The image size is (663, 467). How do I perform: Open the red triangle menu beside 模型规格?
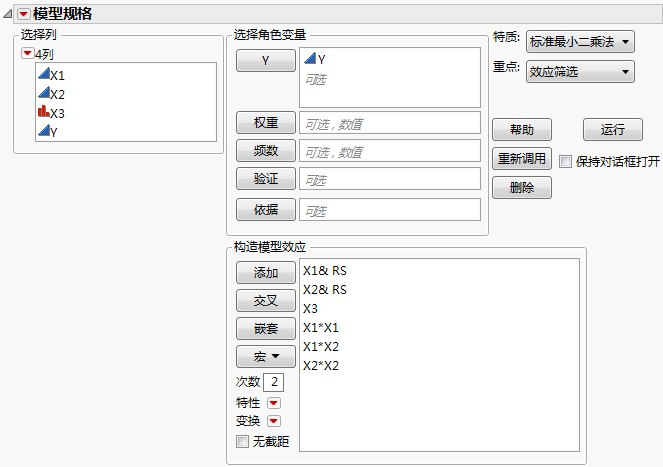pyautogui.click(x=24, y=14)
